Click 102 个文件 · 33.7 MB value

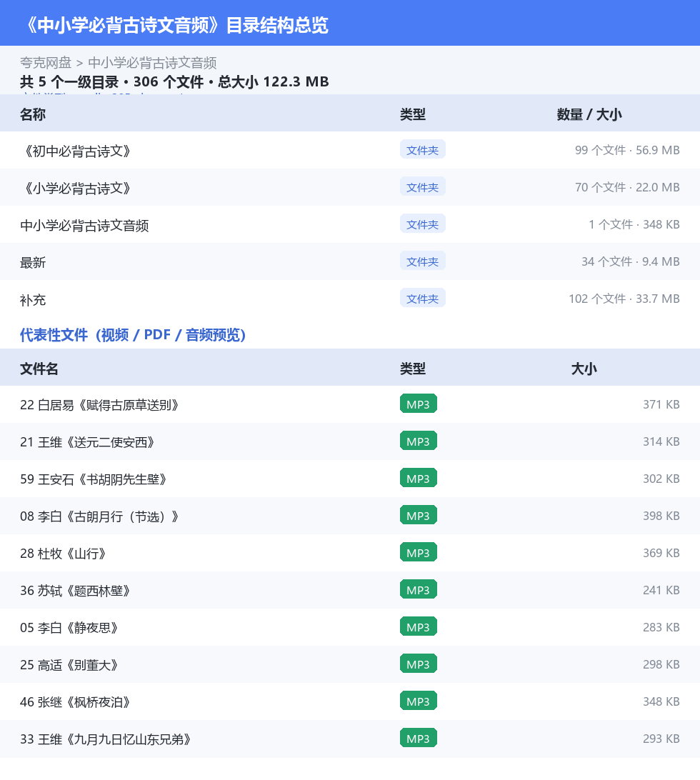point(624,299)
